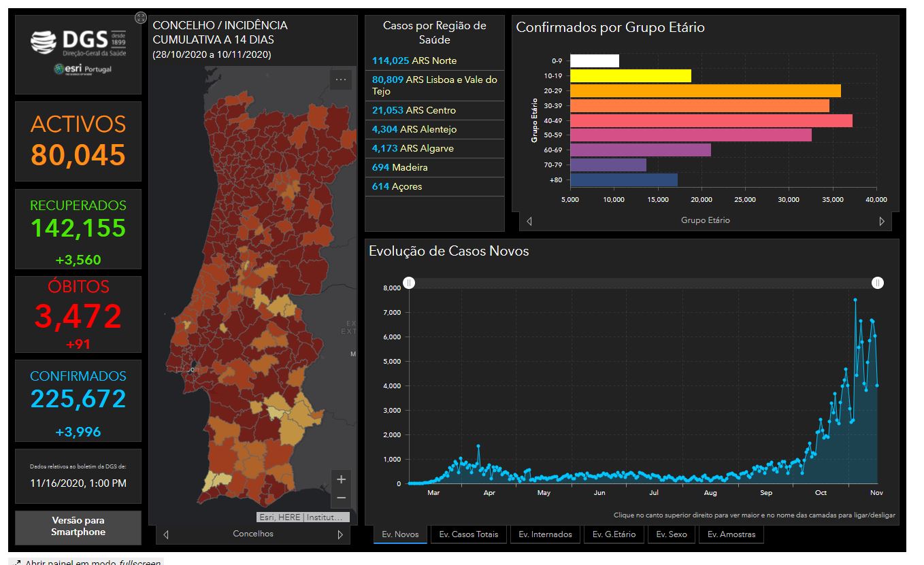
Task: Zoom out on the map with minus
Action: pyautogui.click(x=341, y=498)
